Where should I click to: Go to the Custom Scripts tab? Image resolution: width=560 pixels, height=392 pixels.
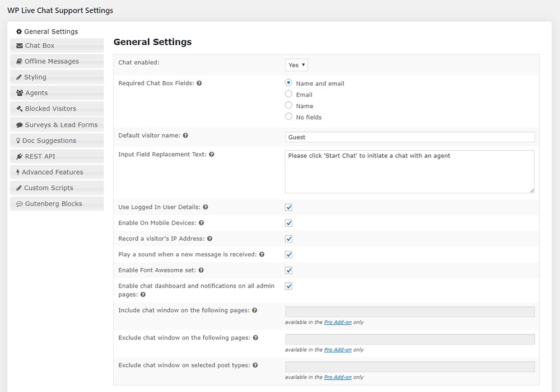(x=57, y=188)
